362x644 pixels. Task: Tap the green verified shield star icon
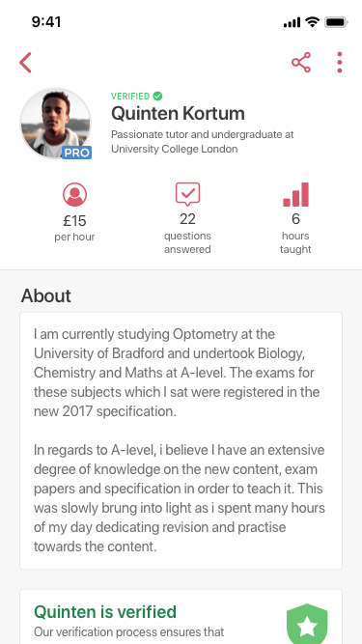(x=307, y=625)
